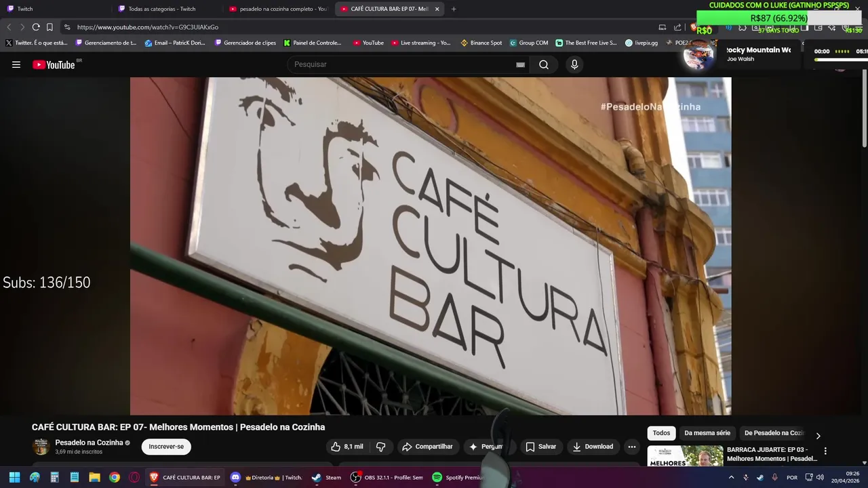
Task: Go forward using the browser forward arrow
Action: [22, 27]
